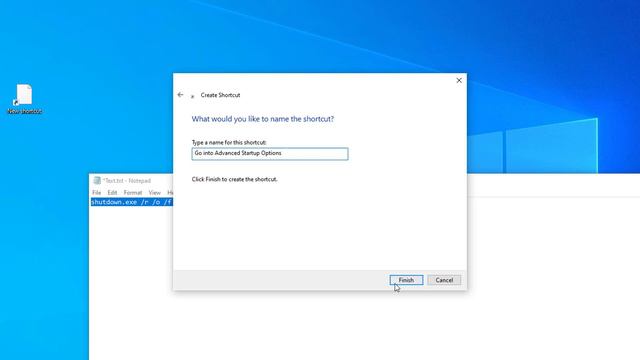Cancel the Create Shortcut wizard

pyautogui.click(x=444, y=280)
